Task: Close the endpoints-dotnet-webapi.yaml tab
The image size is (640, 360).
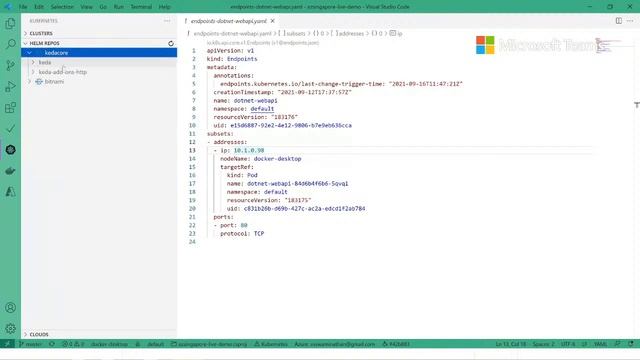Action: click(x=272, y=21)
